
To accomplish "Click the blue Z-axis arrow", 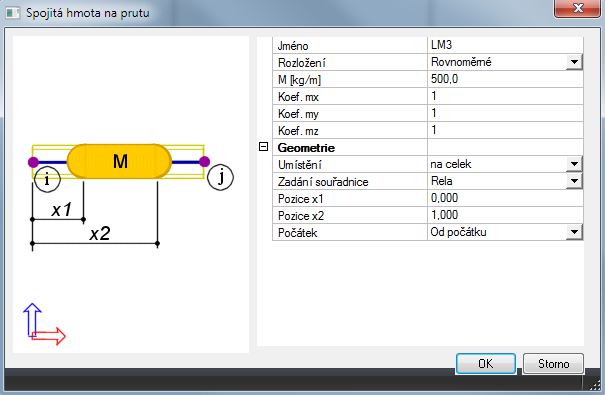I will (x=32, y=320).
